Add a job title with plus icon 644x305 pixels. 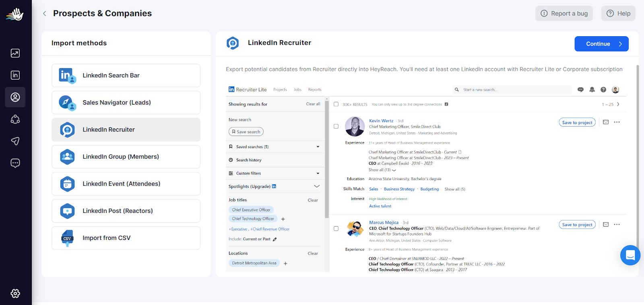[283, 219]
